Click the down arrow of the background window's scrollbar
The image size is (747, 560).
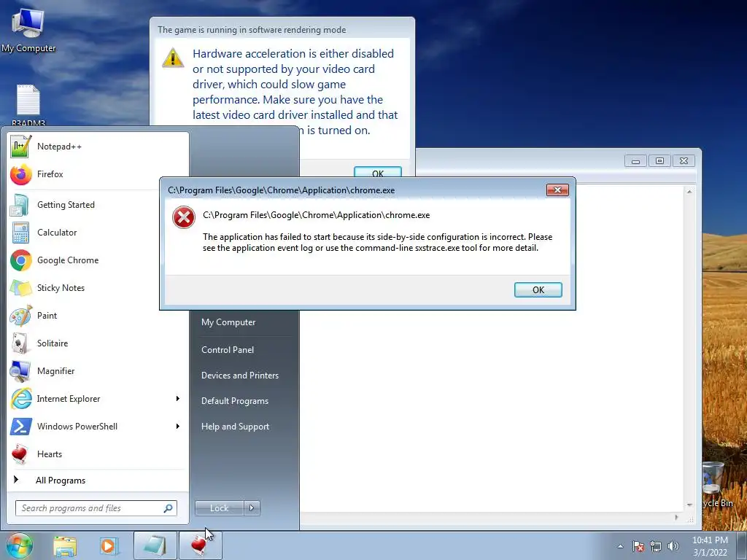pyautogui.click(x=689, y=505)
